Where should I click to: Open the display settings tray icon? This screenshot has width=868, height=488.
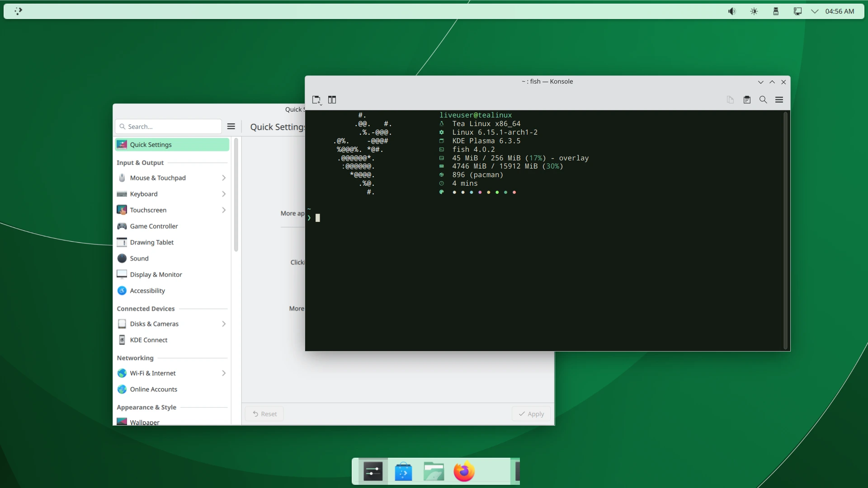pyautogui.click(x=797, y=11)
